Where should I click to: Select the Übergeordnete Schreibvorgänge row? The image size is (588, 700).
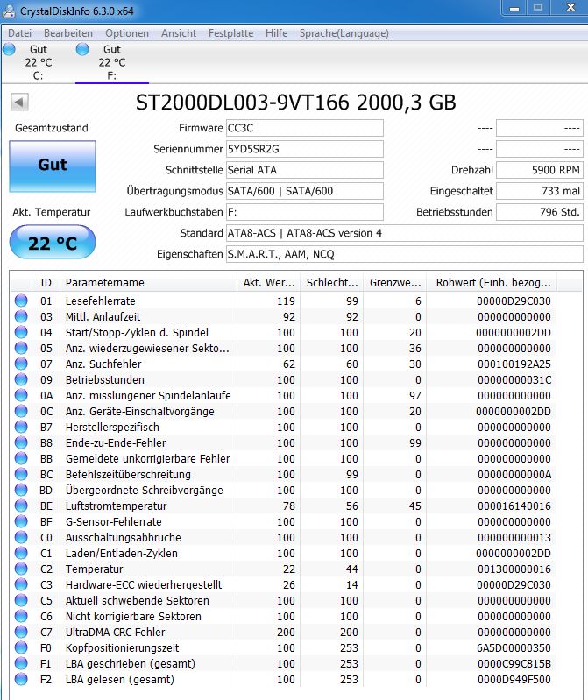click(284, 491)
